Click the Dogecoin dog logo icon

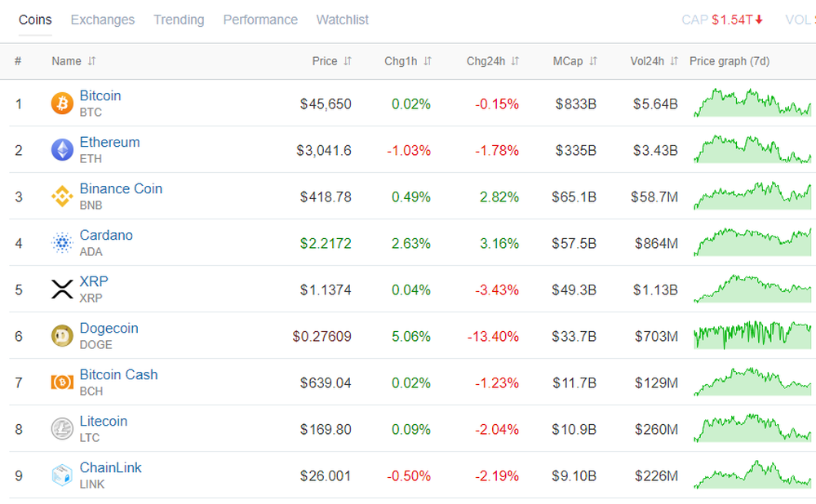pyautogui.click(x=62, y=336)
